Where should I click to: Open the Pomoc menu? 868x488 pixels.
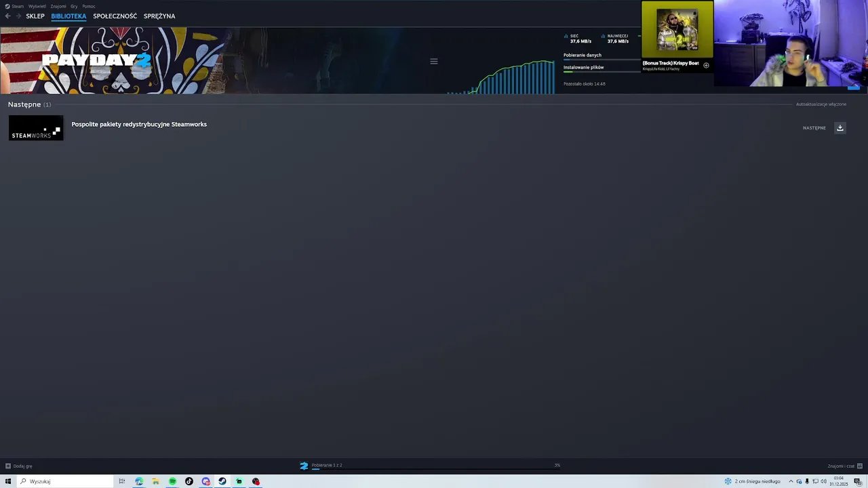click(89, 6)
